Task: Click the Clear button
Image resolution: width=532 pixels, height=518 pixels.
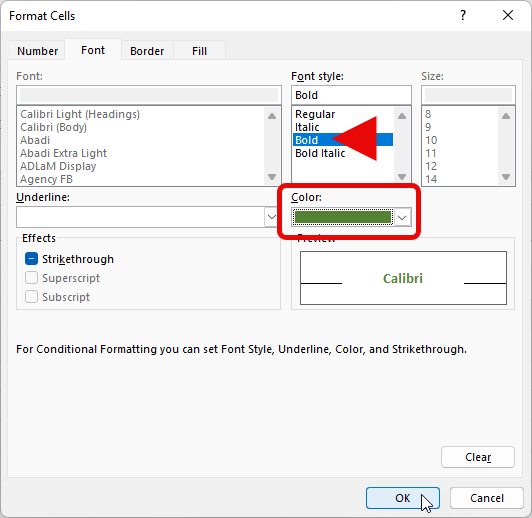Action: (x=478, y=457)
